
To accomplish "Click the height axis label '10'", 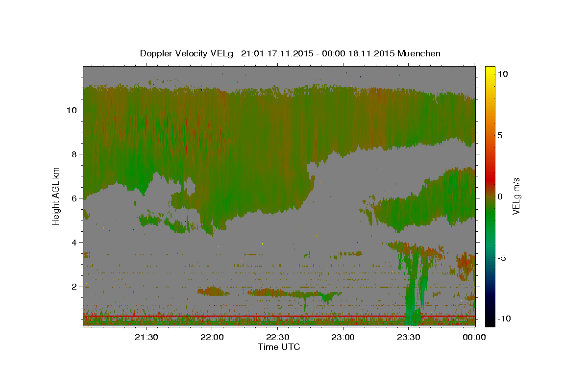I will point(72,110).
